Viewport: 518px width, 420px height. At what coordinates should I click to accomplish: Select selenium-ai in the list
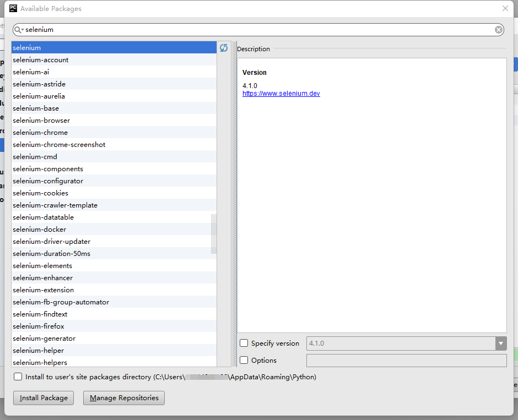114,72
